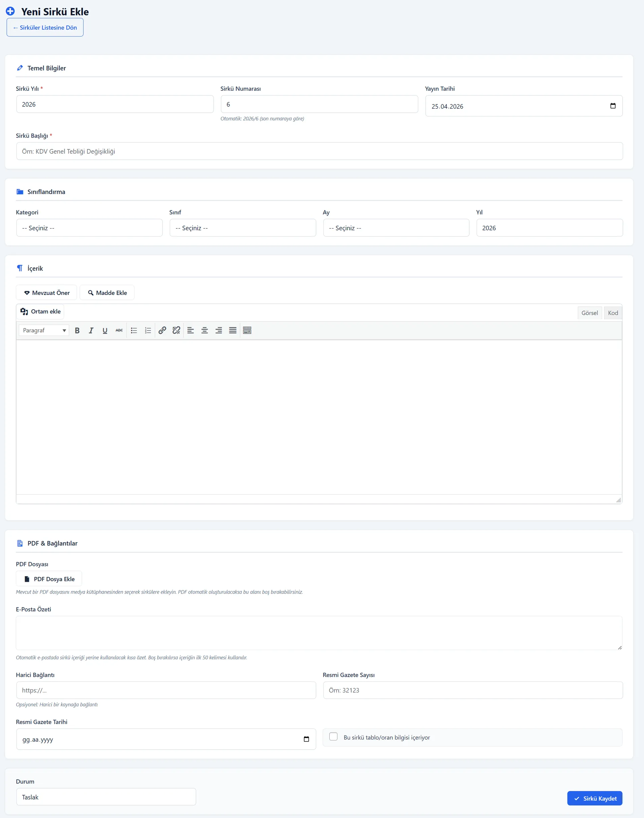Open the Paragraf format dropdown

[x=44, y=330]
